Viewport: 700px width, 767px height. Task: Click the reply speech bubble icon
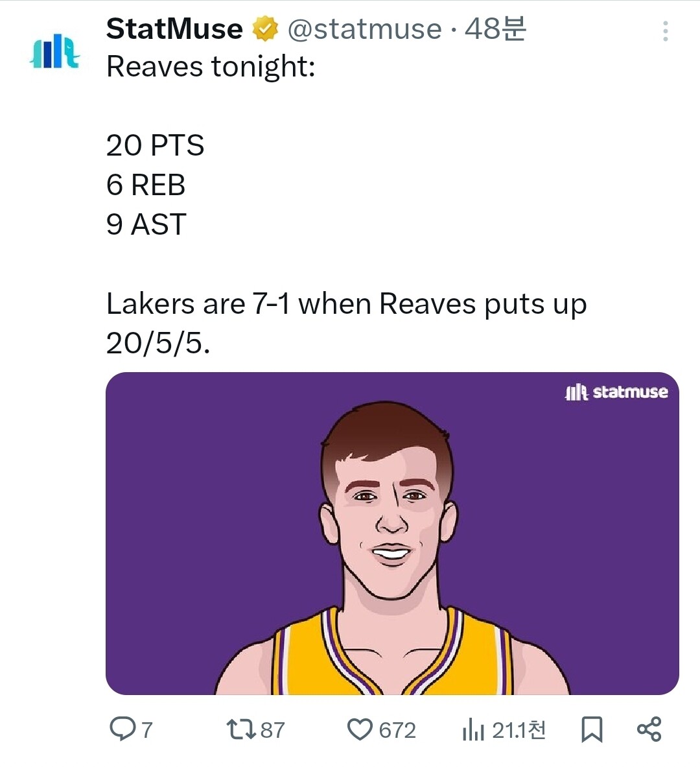(122, 729)
